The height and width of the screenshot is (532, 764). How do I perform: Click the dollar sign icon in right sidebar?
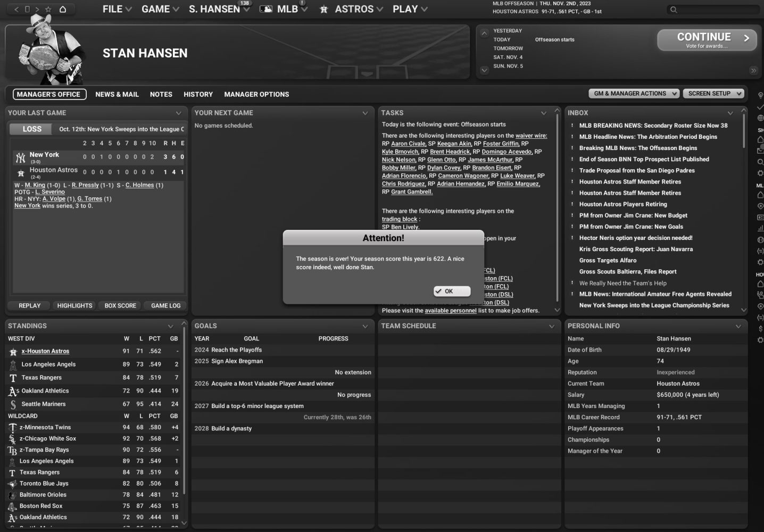(x=760, y=329)
